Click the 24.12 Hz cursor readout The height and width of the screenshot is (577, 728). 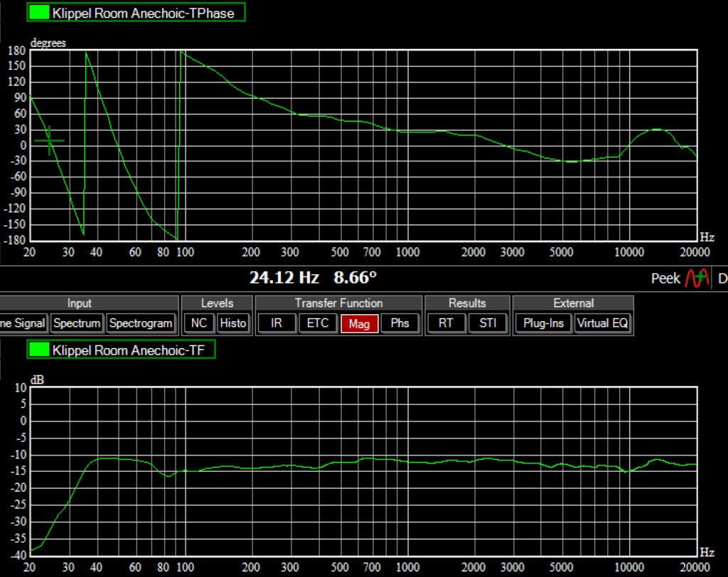click(x=284, y=277)
